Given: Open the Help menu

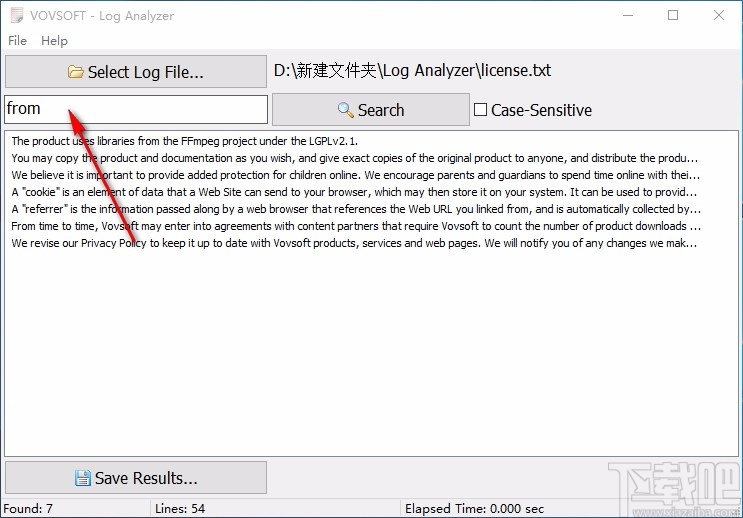Looking at the screenshot, I should pos(54,41).
